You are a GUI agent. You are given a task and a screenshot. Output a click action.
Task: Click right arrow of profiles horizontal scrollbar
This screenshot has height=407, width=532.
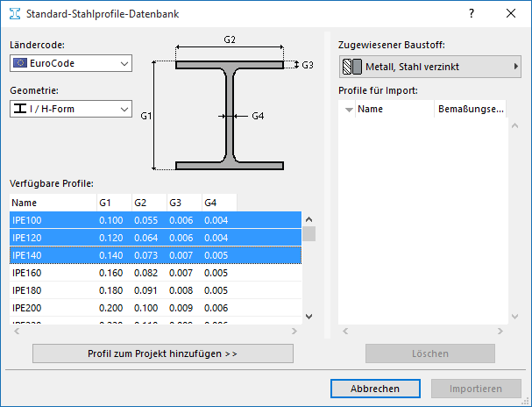(294, 331)
